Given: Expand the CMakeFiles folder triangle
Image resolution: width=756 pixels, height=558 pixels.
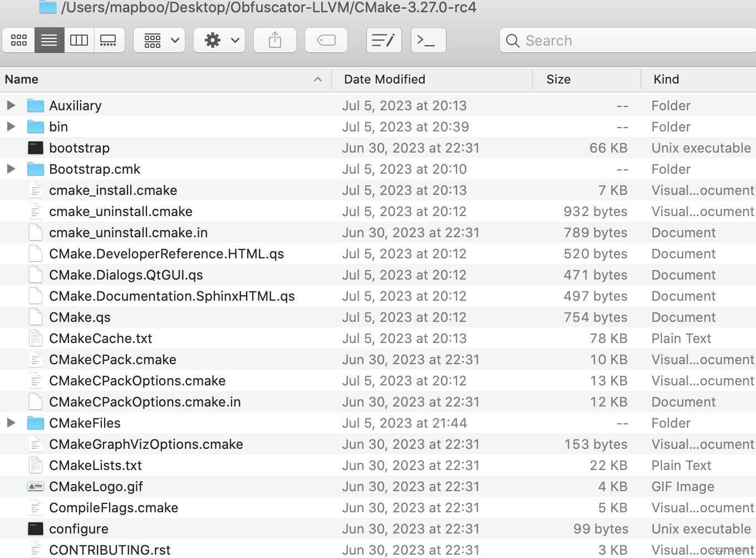Looking at the screenshot, I should 11,423.
